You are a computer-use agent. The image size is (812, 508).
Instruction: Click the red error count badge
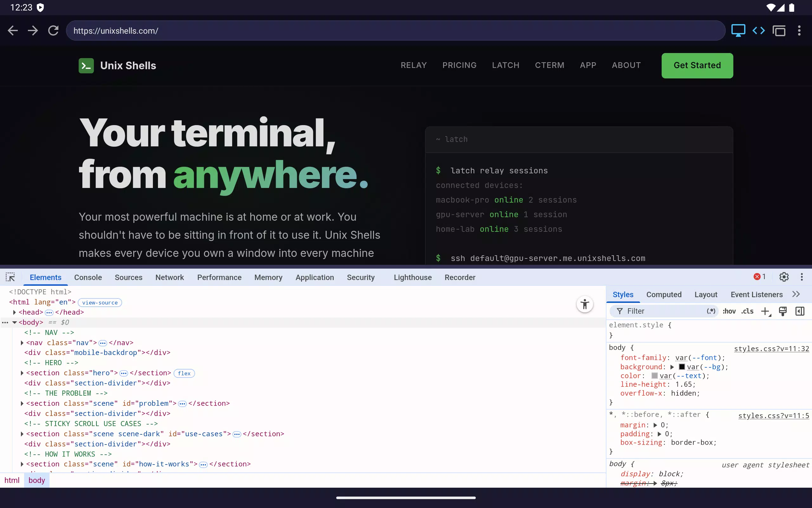coord(760,277)
